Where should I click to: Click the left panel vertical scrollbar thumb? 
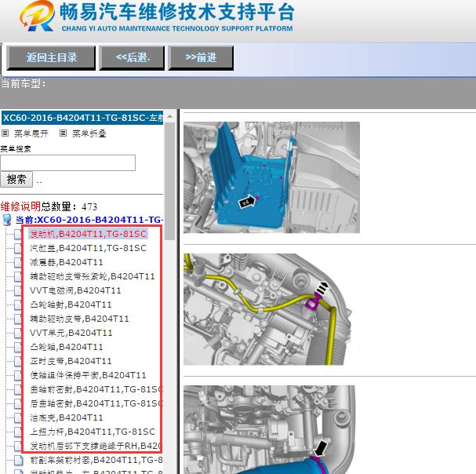169,181
